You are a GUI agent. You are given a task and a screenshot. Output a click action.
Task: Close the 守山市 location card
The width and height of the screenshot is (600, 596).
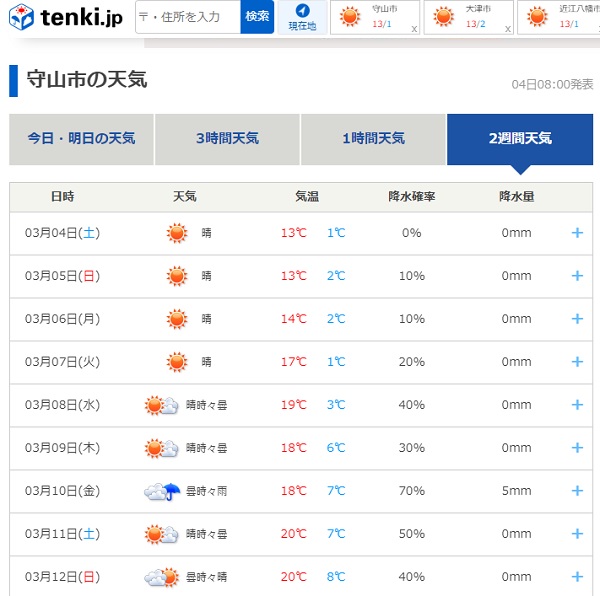coord(414,29)
